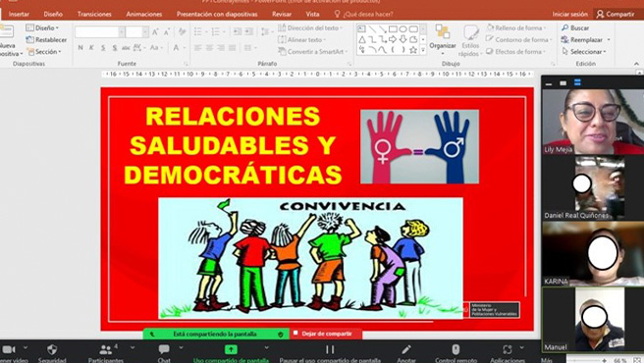Open Presentación con diapositivas tab
Image resolution: width=644 pixels, height=363 pixels.
(217, 14)
